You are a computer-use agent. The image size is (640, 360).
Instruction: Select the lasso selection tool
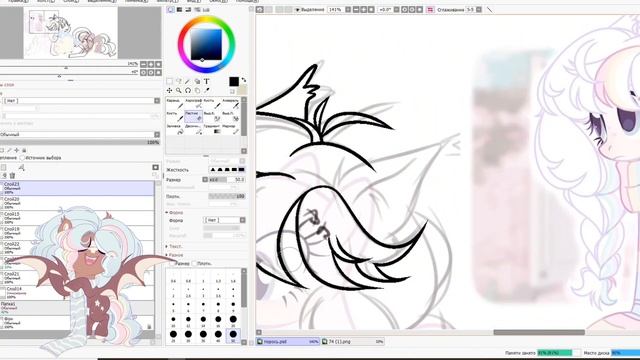178,81
